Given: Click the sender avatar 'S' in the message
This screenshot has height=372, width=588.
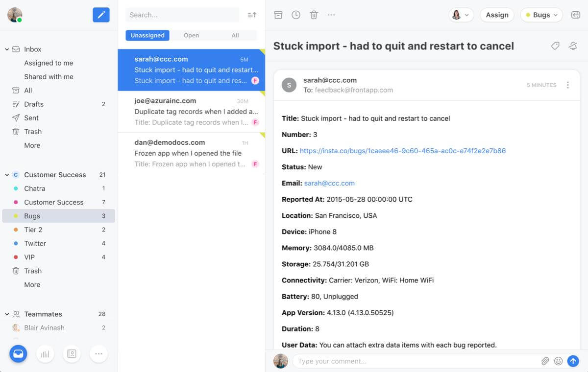Looking at the screenshot, I should (x=289, y=85).
